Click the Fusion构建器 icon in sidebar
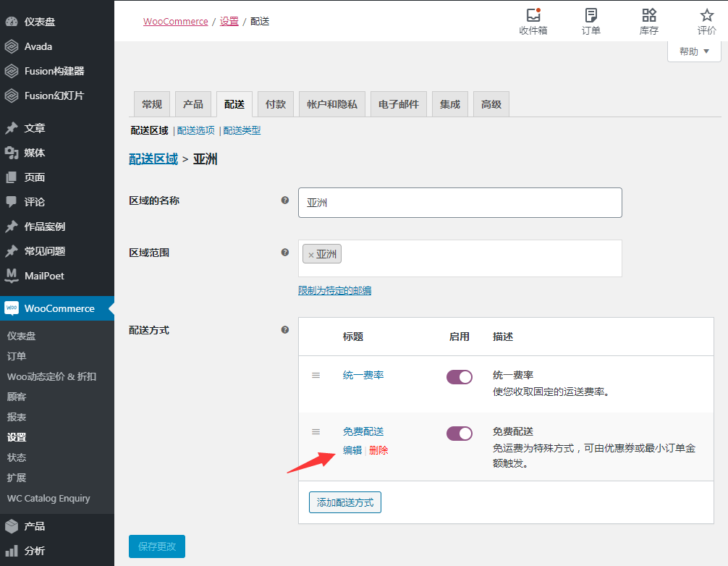Image resolution: width=728 pixels, height=566 pixels. pos(12,71)
